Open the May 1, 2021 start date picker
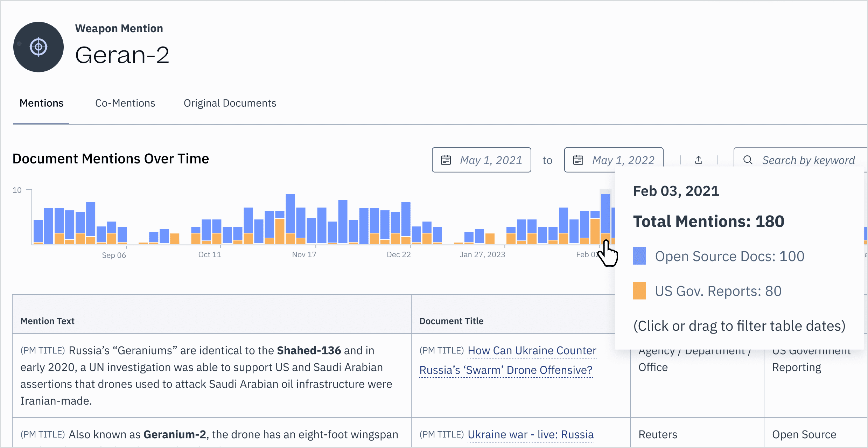This screenshot has width=868, height=448. point(490,160)
